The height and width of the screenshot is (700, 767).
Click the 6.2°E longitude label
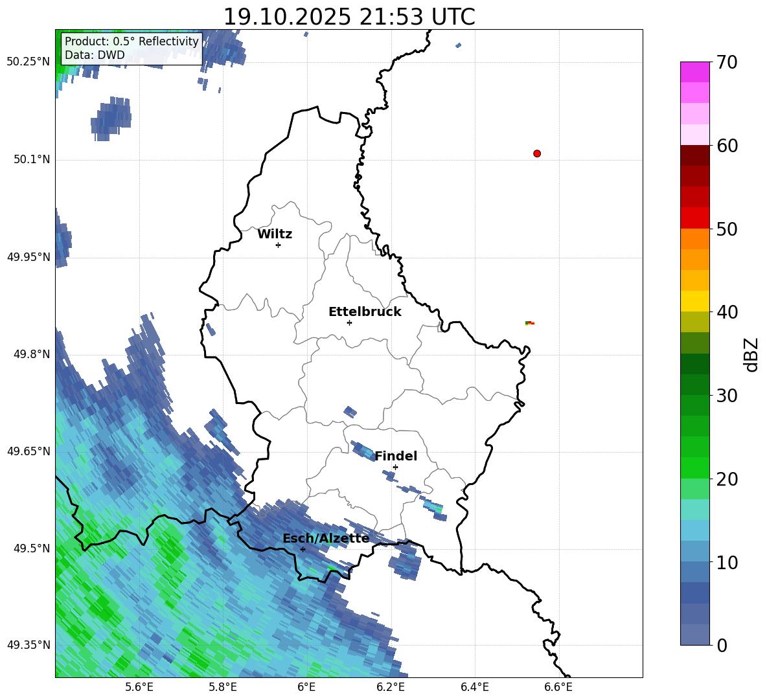[391, 687]
